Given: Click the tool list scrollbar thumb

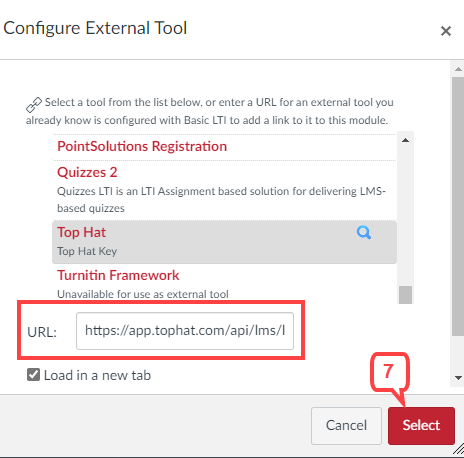Looking at the screenshot, I should click(405, 295).
